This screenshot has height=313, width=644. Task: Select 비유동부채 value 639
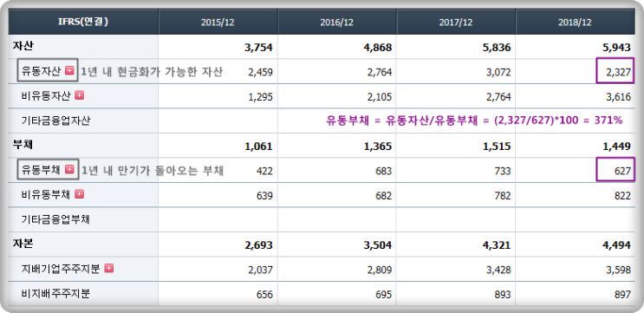point(264,196)
